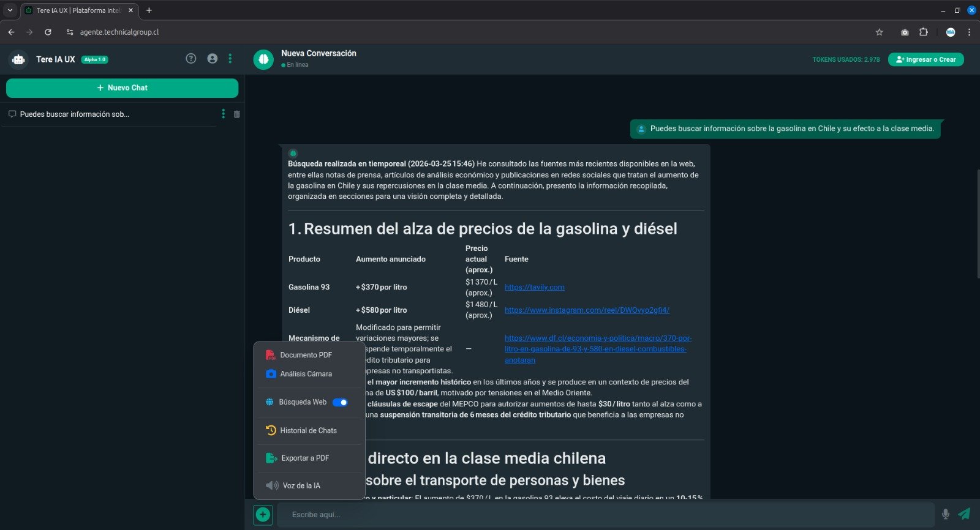Open sidebar header three-dot options menu
The image size is (980, 530).
tap(230, 59)
